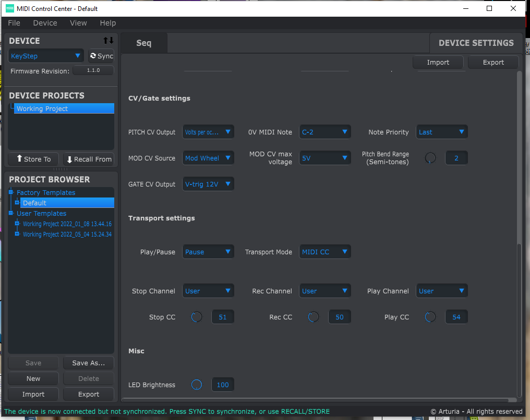This screenshot has height=420, width=530.
Task: Click the New project button
Action: [x=33, y=379]
